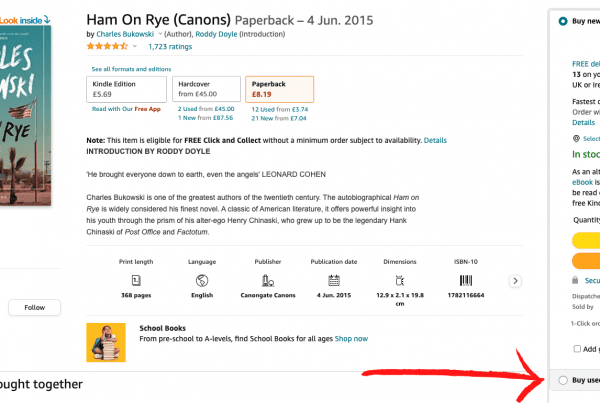Open the 1,723 ratings link

click(x=170, y=47)
